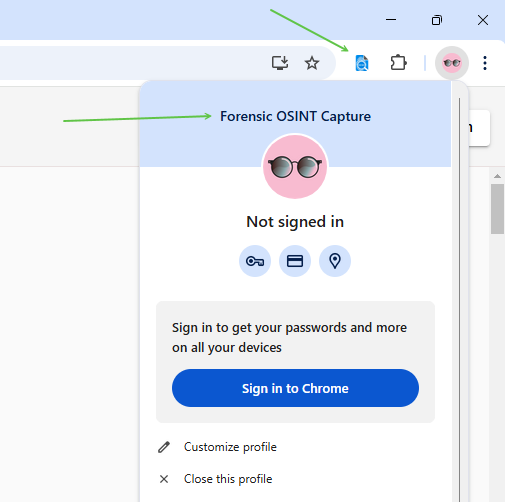
Task: Open the passwords key icon
Action: click(255, 261)
